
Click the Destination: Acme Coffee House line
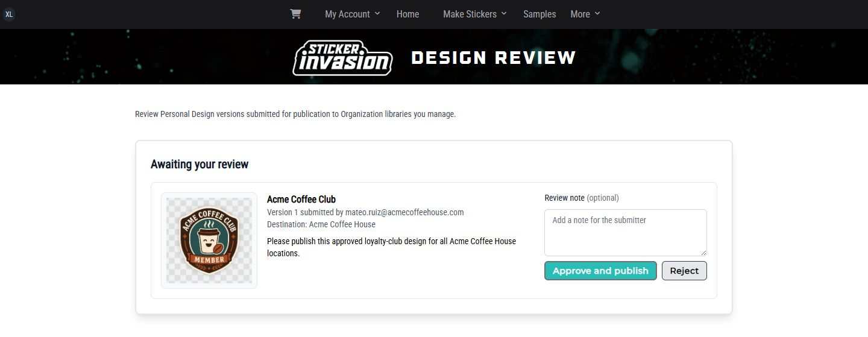[321, 224]
